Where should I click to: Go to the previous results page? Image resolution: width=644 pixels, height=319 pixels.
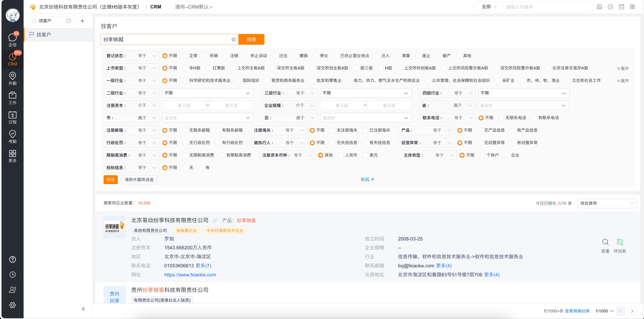[x=620, y=311]
